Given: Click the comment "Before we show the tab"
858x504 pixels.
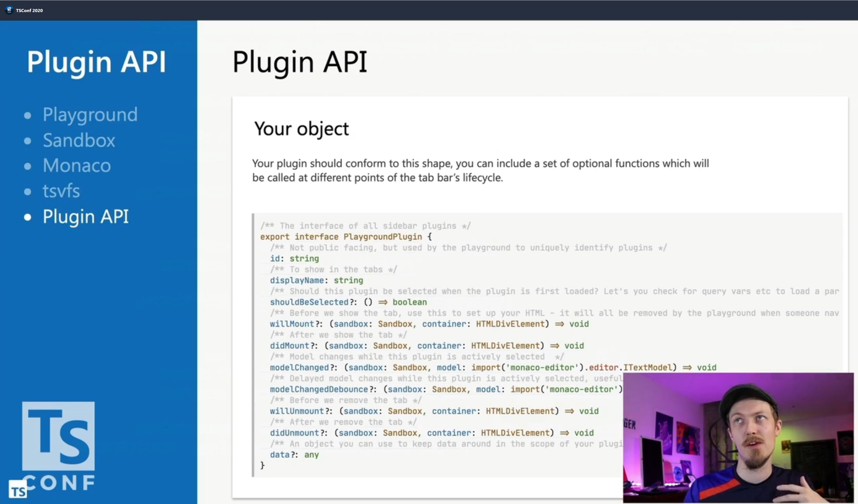Looking at the screenshot, I should (x=555, y=313).
